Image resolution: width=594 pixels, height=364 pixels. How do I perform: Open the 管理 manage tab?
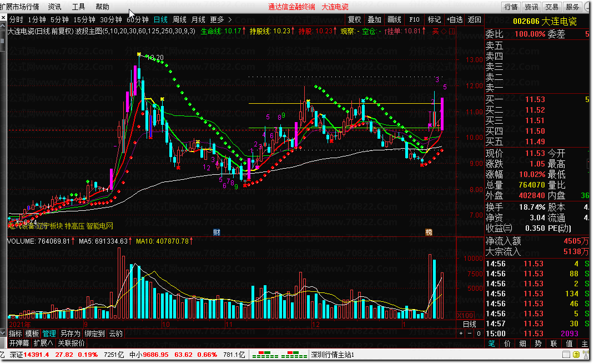49,333
